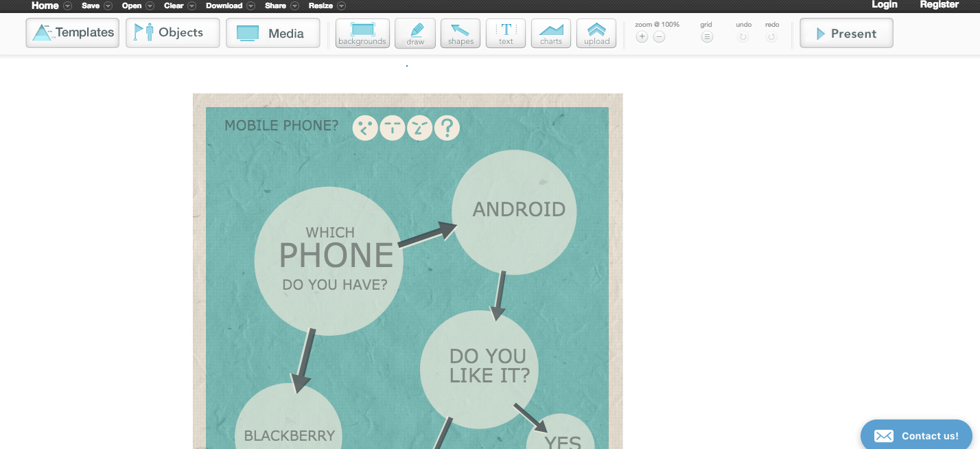
Task: Select the first face icon beside the title
Action: coord(365,128)
